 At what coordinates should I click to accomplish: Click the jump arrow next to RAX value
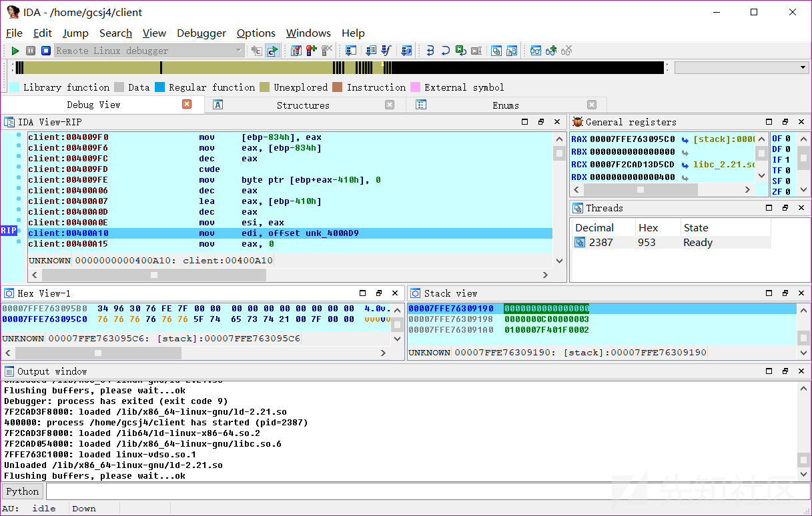[x=685, y=139]
